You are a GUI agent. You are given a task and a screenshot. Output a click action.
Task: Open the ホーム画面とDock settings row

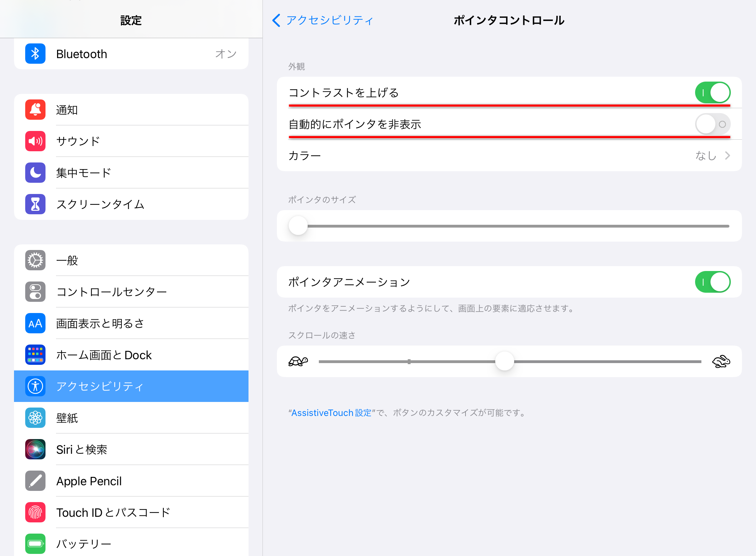(x=131, y=355)
